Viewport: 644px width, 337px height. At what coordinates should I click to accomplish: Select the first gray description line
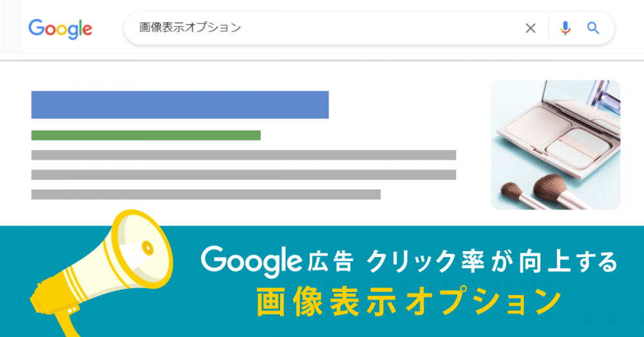tap(243, 155)
